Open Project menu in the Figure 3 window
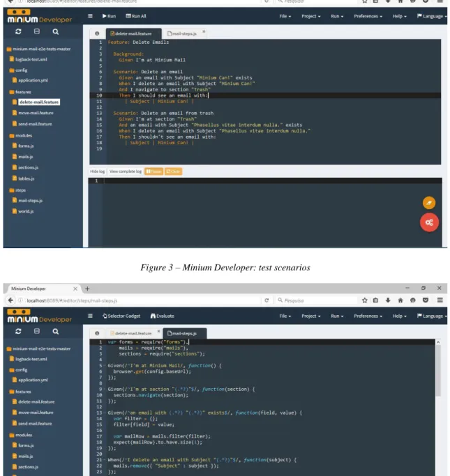450x476 pixels. click(x=311, y=16)
